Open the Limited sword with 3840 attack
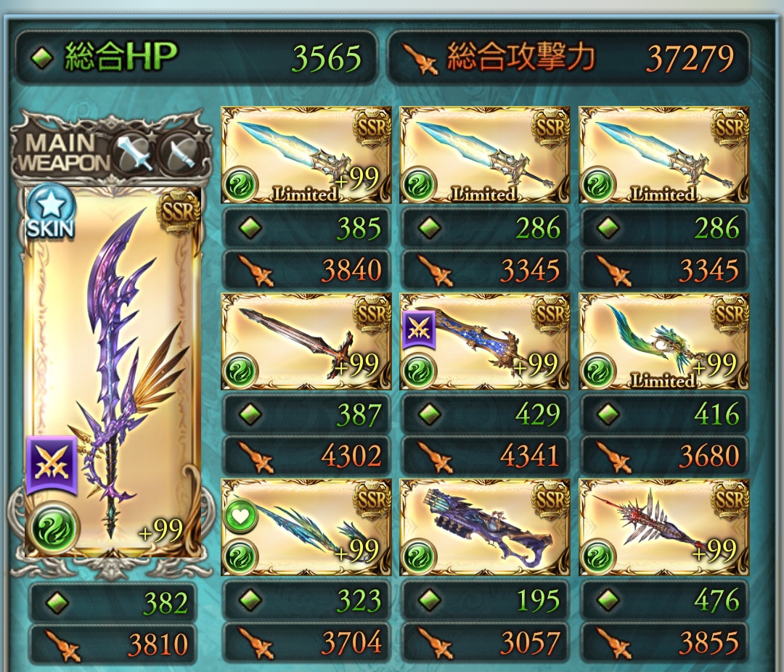 tap(306, 155)
